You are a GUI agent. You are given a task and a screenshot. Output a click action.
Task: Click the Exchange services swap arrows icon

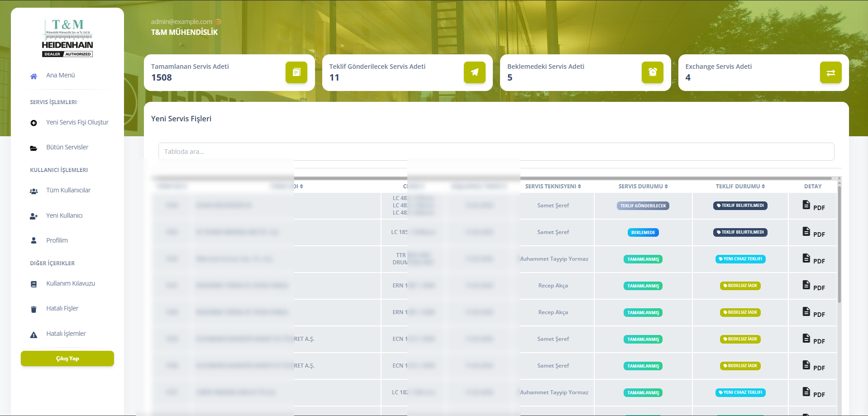[830, 72]
